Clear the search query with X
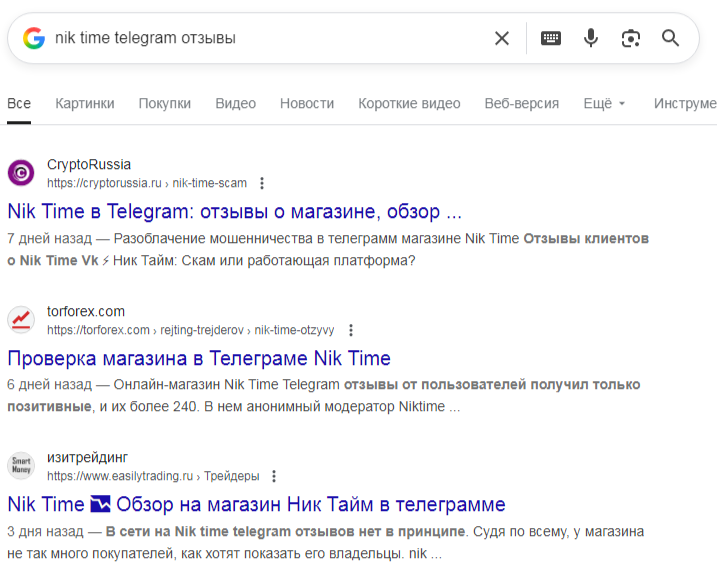 tap(502, 38)
